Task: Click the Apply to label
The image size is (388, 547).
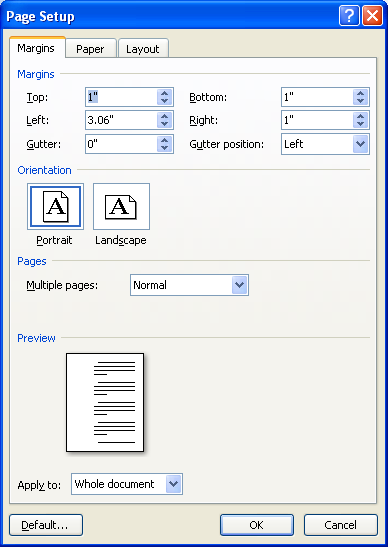Action: tap(39, 485)
